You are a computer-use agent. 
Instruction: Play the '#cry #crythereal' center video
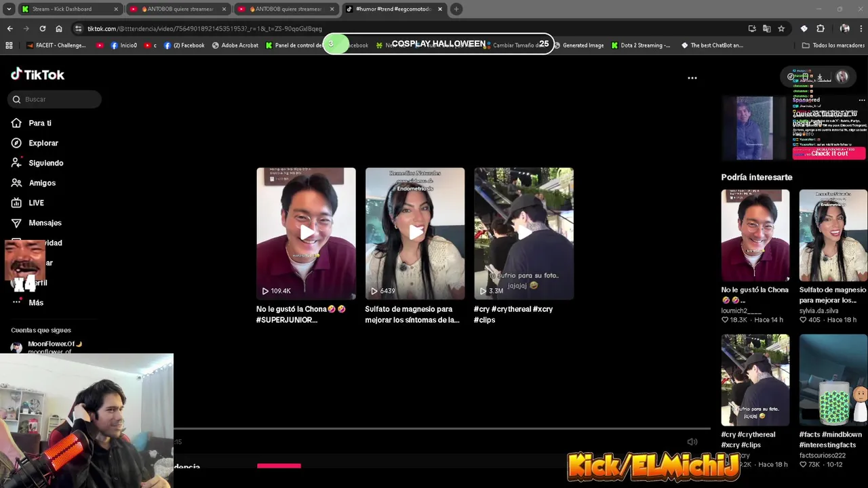(524, 233)
